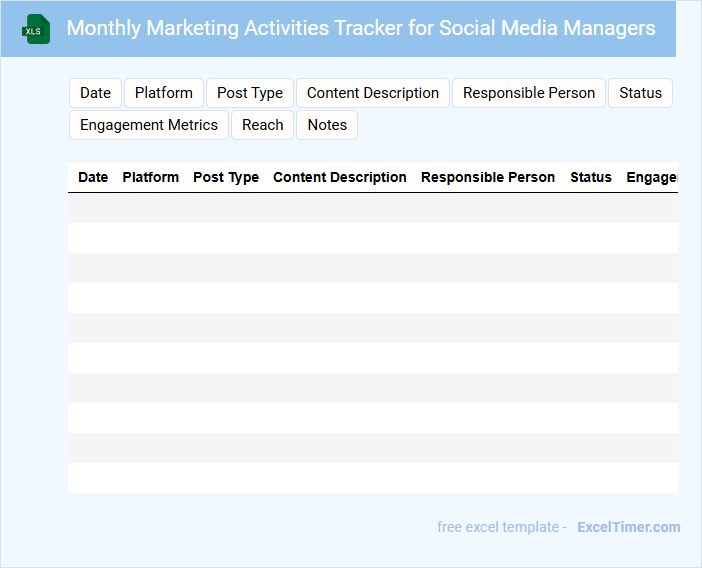Click the Responsible Person tag

click(529, 93)
